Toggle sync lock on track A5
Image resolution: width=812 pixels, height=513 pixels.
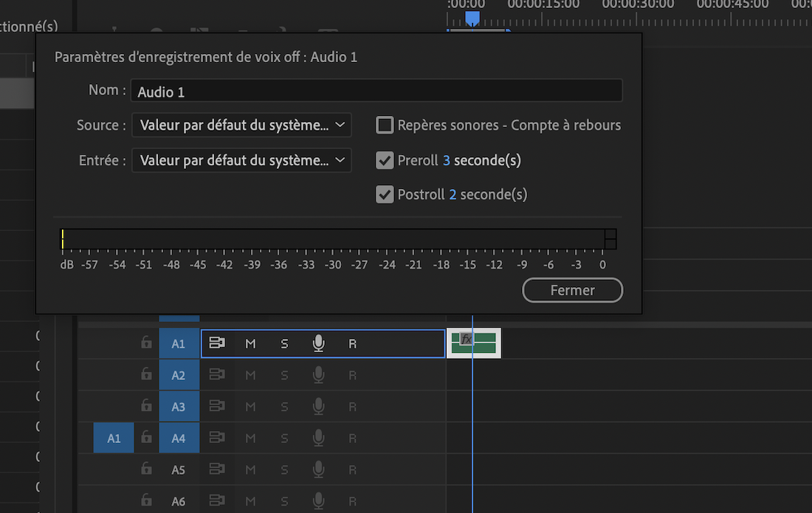[x=217, y=469]
